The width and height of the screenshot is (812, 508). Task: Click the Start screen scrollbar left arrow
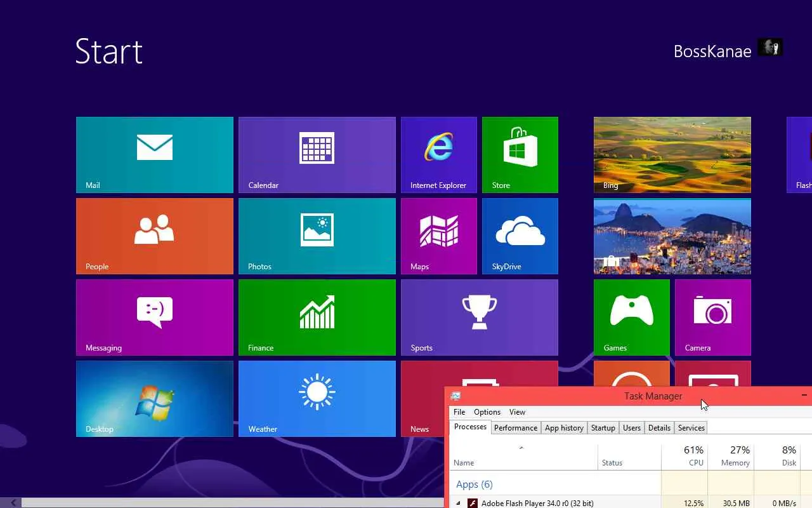click(x=13, y=503)
